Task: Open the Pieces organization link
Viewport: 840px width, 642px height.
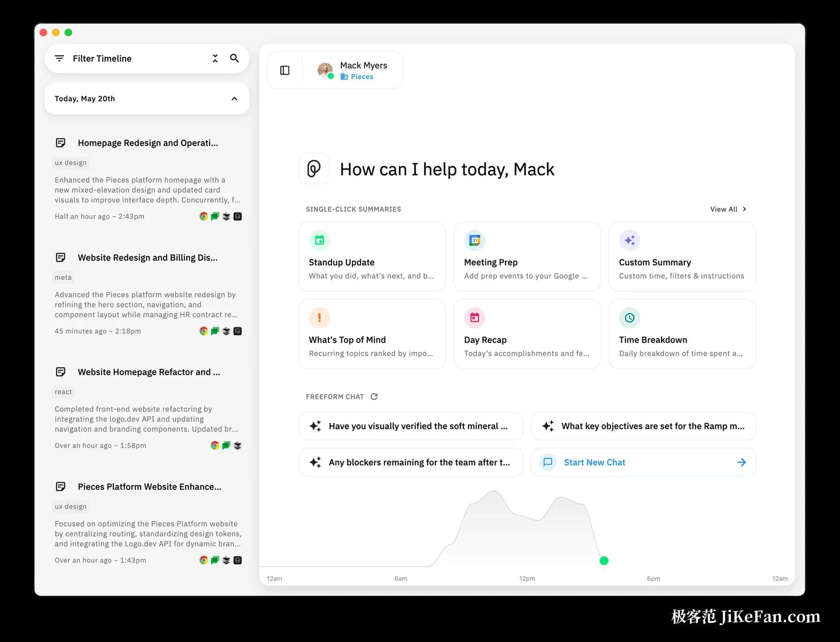Action: (x=357, y=77)
